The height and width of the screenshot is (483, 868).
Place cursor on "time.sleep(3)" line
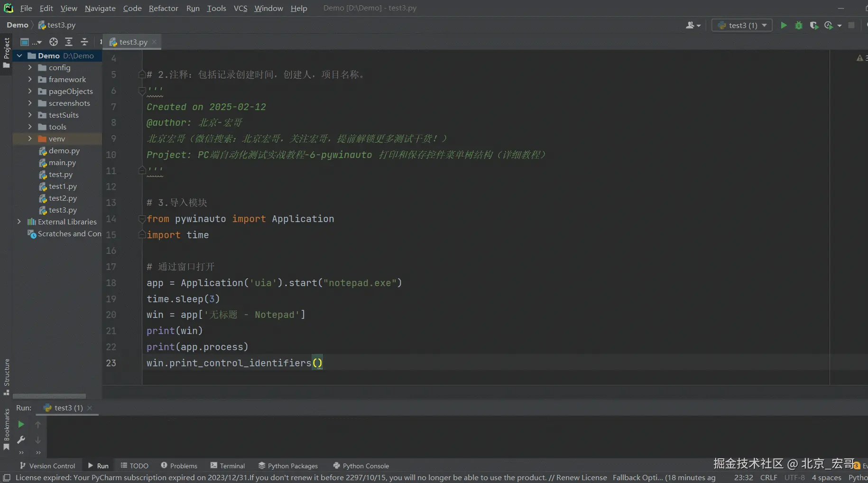[183, 299]
